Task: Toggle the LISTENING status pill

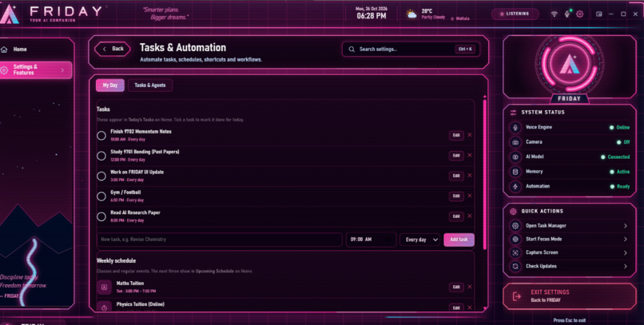Action: (x=515, y=14)
